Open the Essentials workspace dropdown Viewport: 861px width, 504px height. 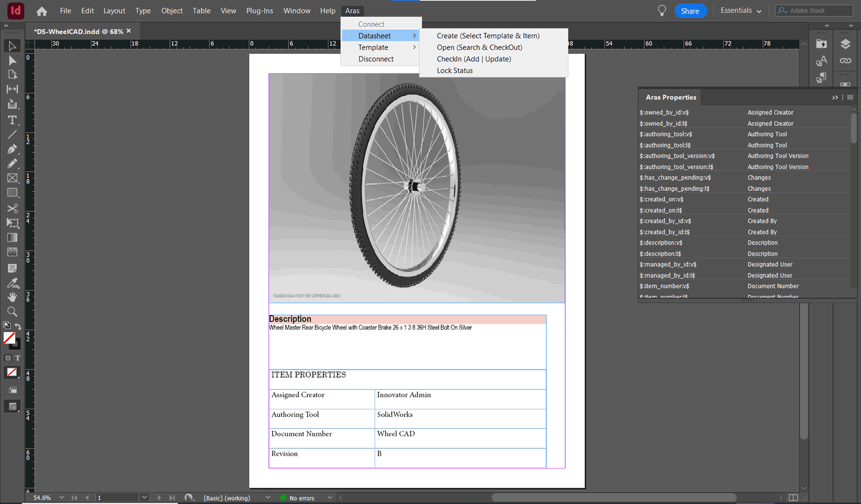(x=741, y=11)
